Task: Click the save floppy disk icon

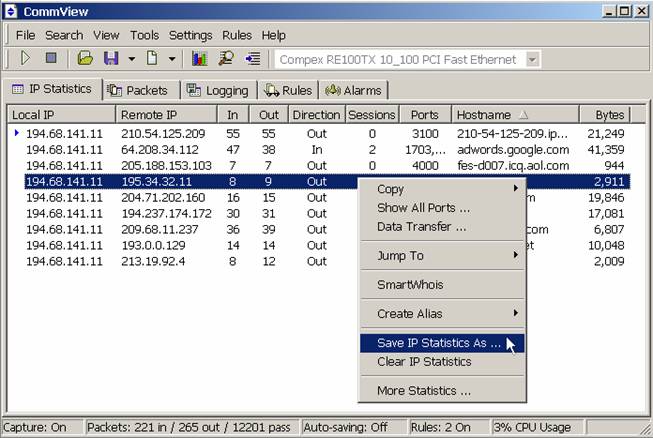Action: [x=111, y=59]
